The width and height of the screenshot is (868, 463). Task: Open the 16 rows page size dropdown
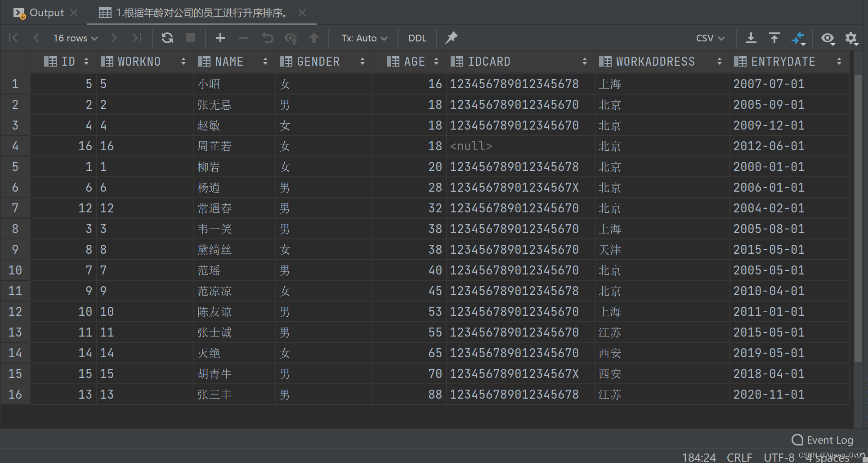tap(76, 38)
